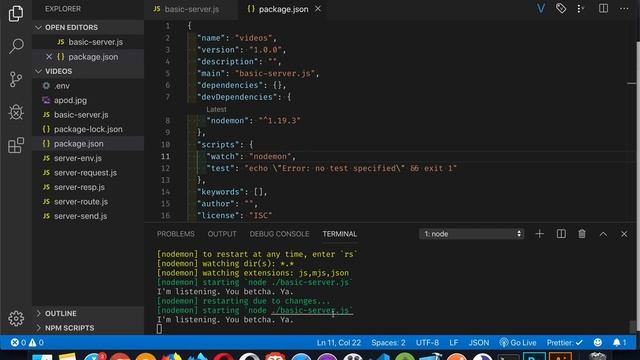Viewport: 640px width, 360px height.
Task: Change language mode JSON in status bar
Action: (479, 342)
